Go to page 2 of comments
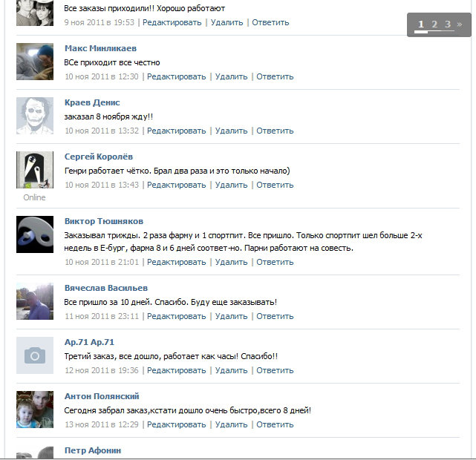476x460 pixels. [434, 24]
